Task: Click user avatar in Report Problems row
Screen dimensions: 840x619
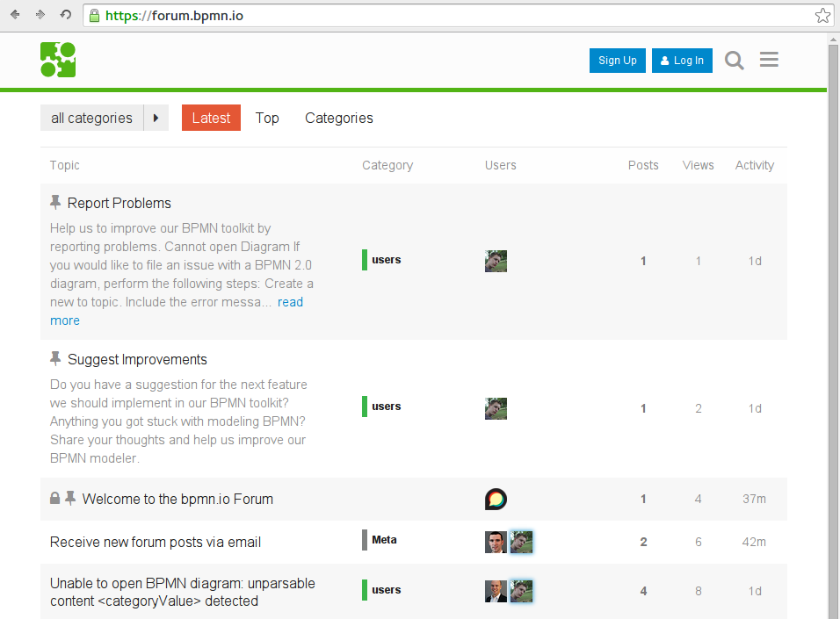Action: click(x=496, y=261)
